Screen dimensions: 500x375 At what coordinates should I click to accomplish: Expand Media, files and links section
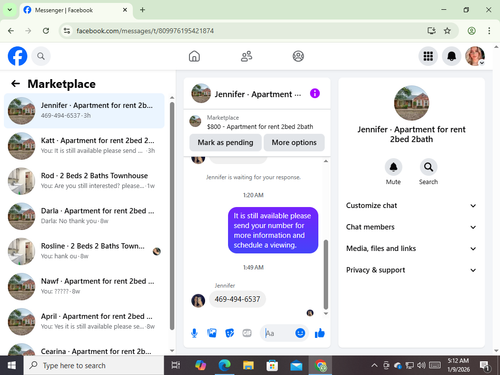[x=411, y=248]
